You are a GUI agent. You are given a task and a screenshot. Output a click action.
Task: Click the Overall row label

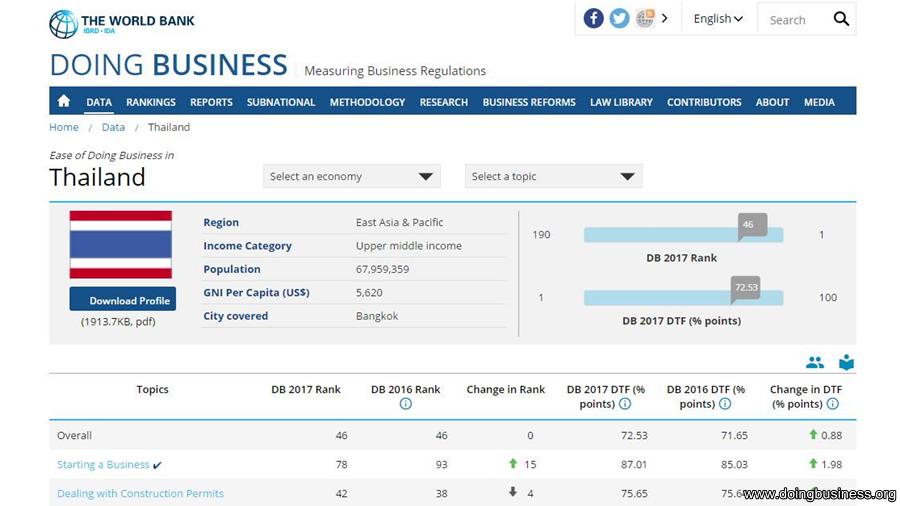(74, 435)
